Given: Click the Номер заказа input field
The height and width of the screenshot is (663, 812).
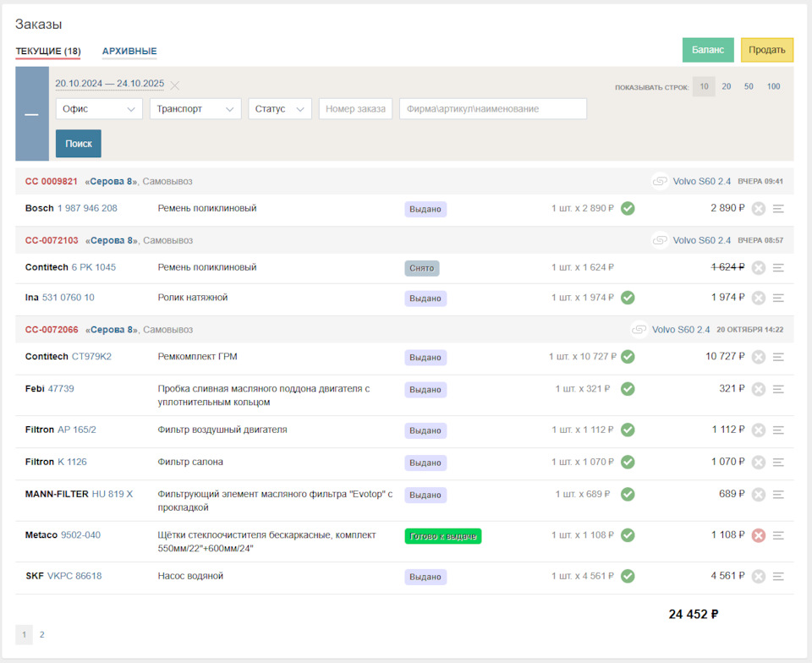Looking at the screenshot, I should (355, 109).
